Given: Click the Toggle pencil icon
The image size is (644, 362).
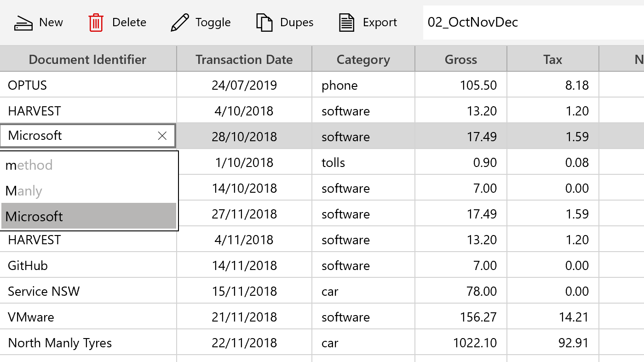Looking at the screenshot, I should 179,23.
